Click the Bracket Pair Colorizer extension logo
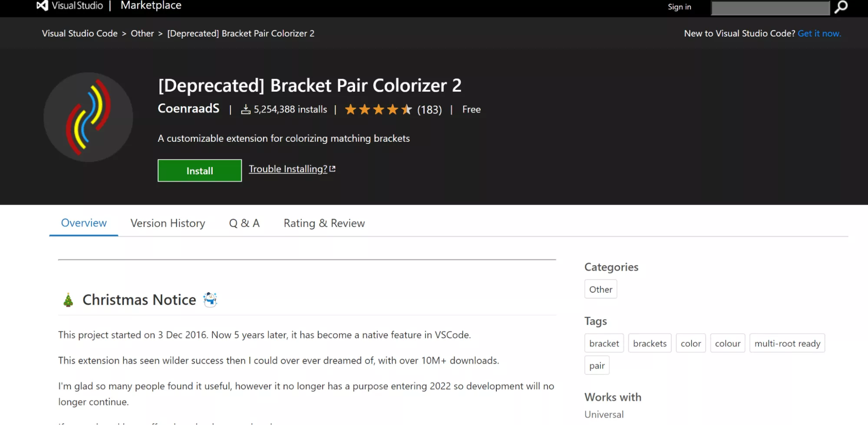Viewport: 868px width, 425px height. [88, 117]
